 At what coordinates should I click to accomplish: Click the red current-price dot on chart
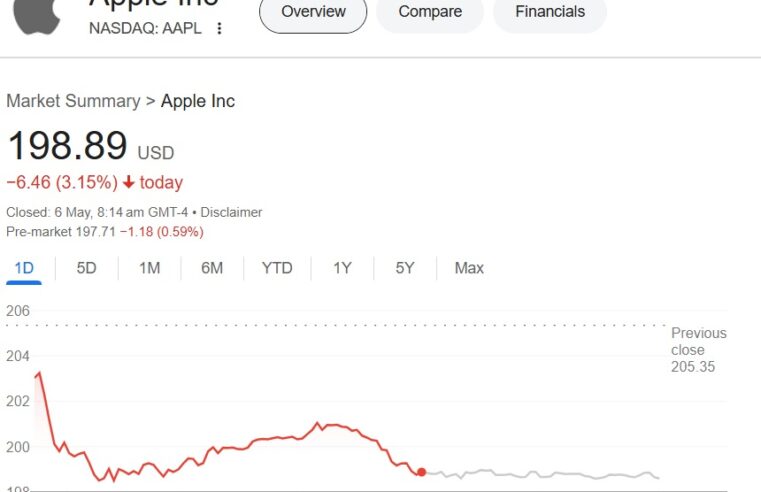click(x=421, y=472)
